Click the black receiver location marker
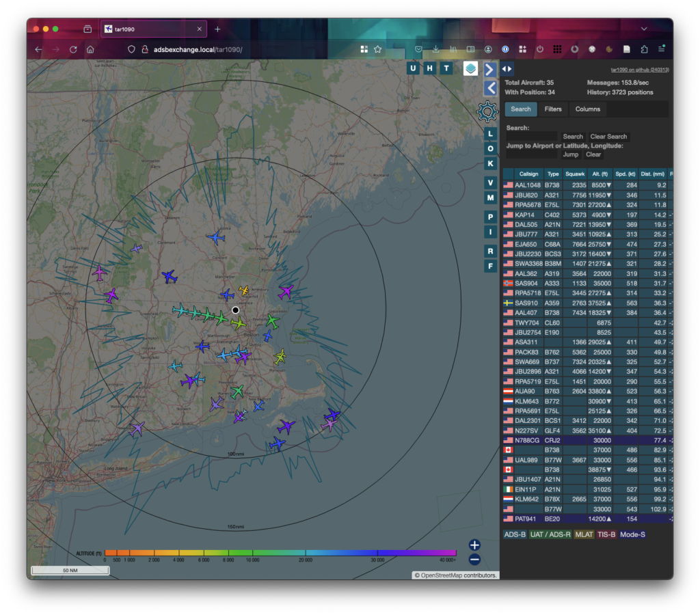 pos(235,310)
